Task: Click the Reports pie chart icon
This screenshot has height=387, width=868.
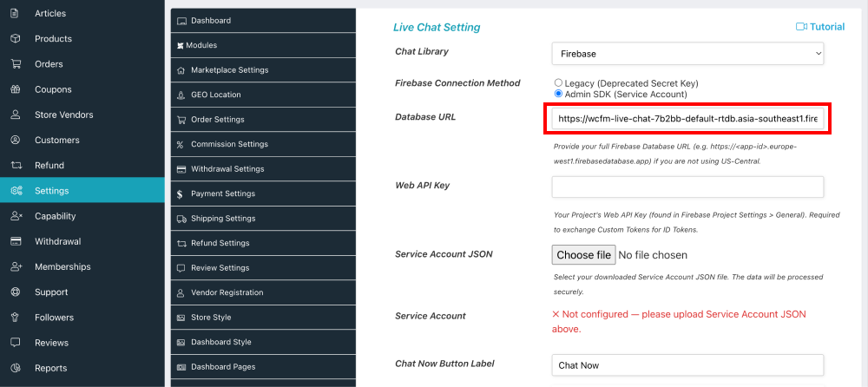Action: (16, 368)
